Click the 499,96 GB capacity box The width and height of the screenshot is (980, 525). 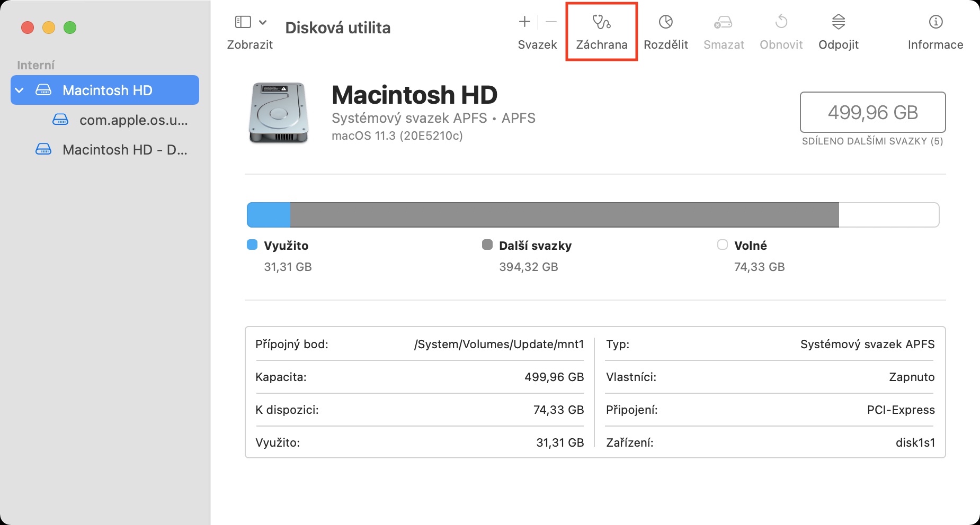click(872, 112)
